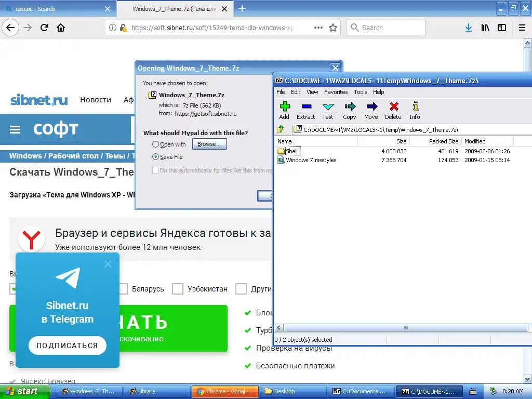532x399 pixels.
Task: Sort by the Modified column header
Action: click(487, 141)
